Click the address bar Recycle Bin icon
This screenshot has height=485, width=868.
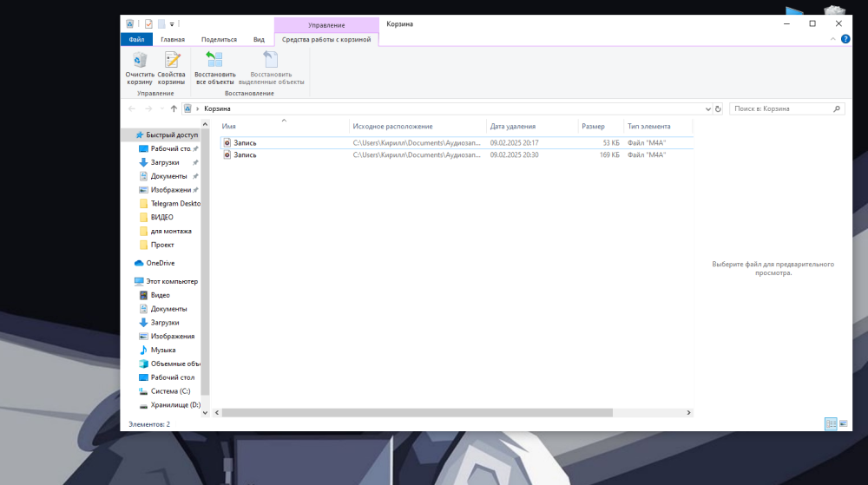pos(187,108)
